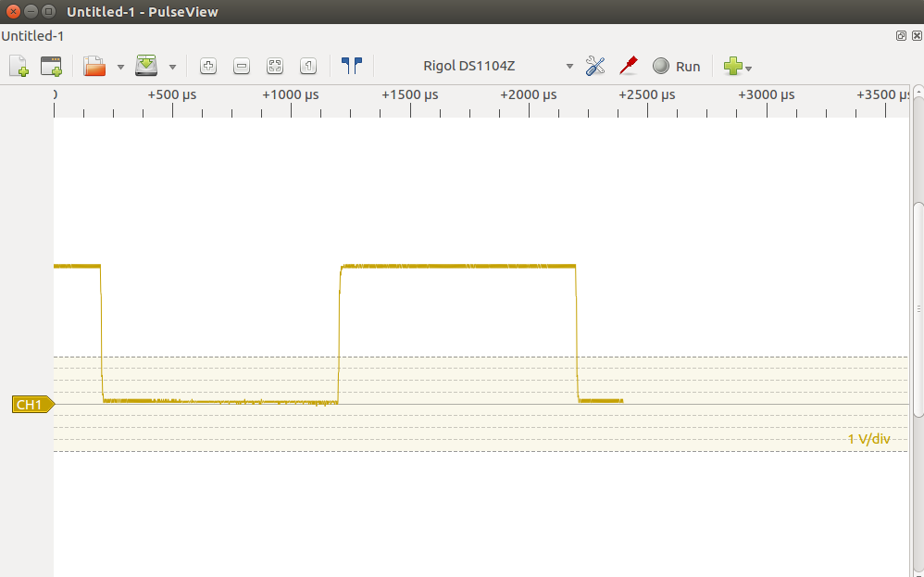
Task: Click the new view icon
Action: pyautogui.click(x=51, y=66)
